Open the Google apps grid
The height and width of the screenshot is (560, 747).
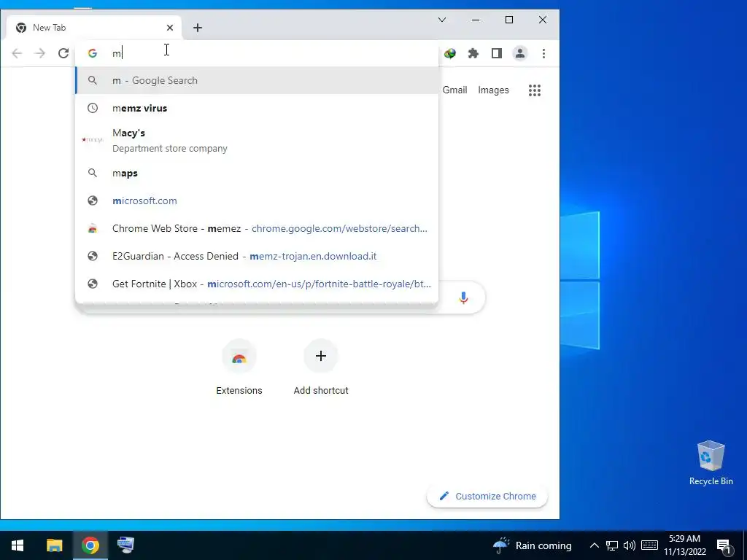pyautogui.click(x=535, y=90)
